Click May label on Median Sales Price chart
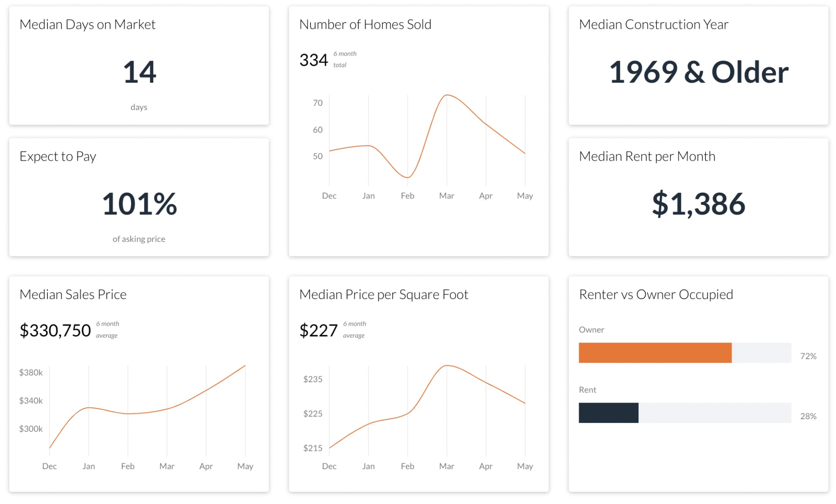Viewport: 836px width, 504px height. pyautogui.click(x=245, y=466)
